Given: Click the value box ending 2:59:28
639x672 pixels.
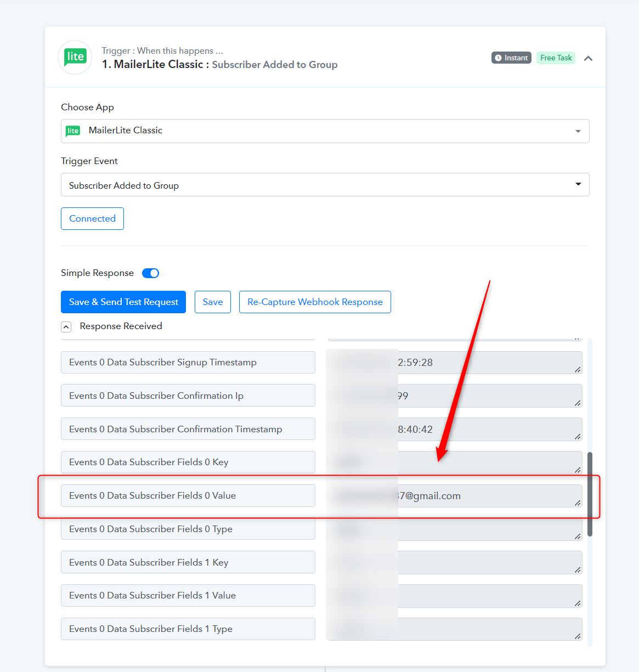Looking at the screenshot, I should click(455, 363).
